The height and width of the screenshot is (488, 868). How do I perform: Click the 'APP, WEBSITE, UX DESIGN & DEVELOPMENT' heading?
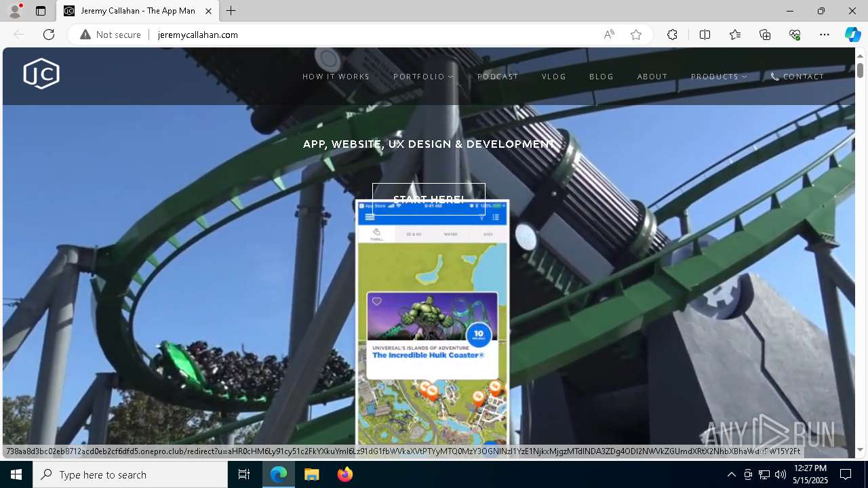pos(429,144)
